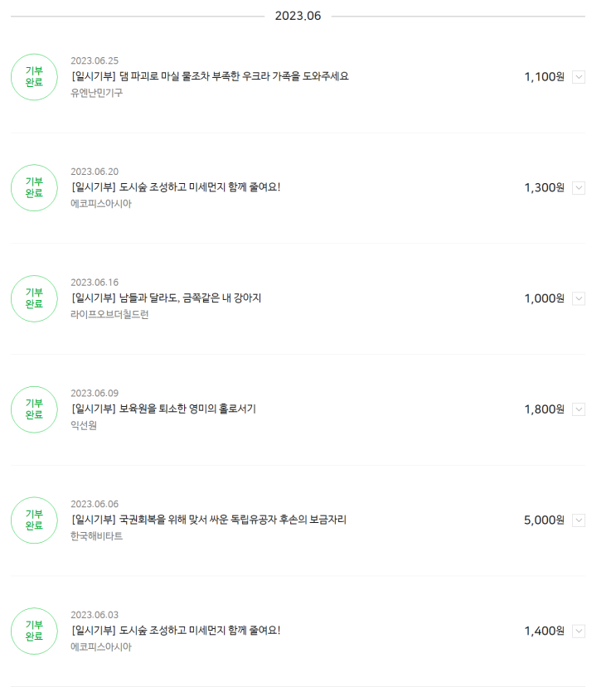Click 기부완료 badge for 2023.06.20 donation
Screen dimensions: 616x687
tap(34, 188)
